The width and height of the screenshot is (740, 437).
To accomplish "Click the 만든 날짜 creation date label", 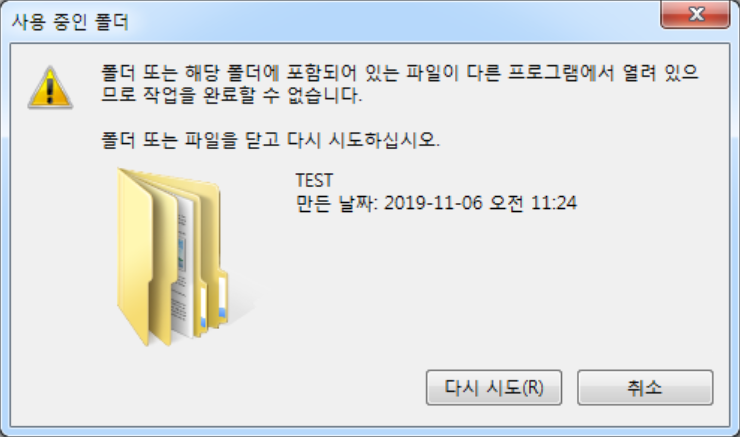I will (x=336, y=203).
